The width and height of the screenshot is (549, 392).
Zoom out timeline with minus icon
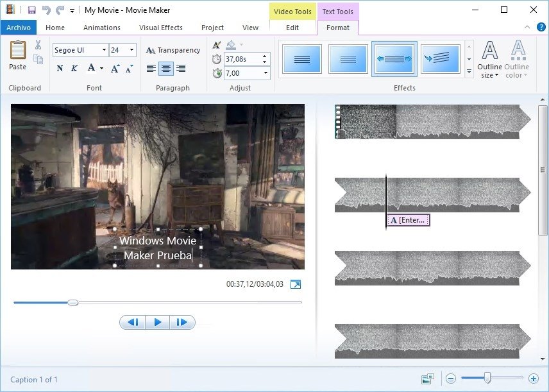(x=451, y=379)
